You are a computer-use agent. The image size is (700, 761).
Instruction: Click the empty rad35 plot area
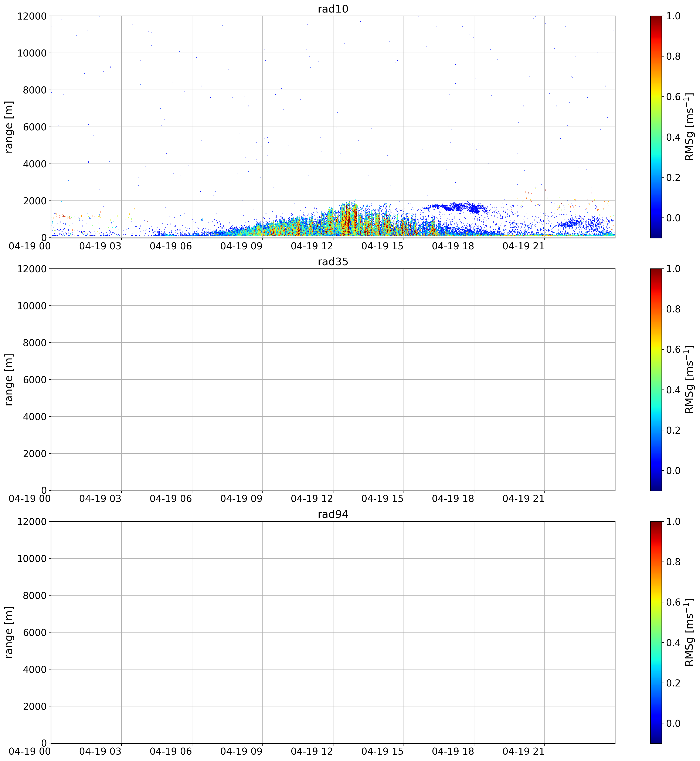(333, 380)
